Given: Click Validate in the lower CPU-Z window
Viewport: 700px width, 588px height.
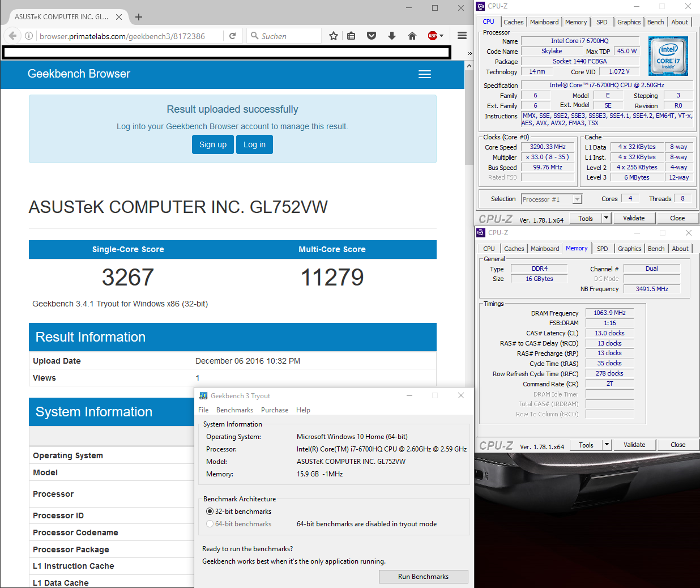Looking at the screenshot, I should tap(634, 445).
